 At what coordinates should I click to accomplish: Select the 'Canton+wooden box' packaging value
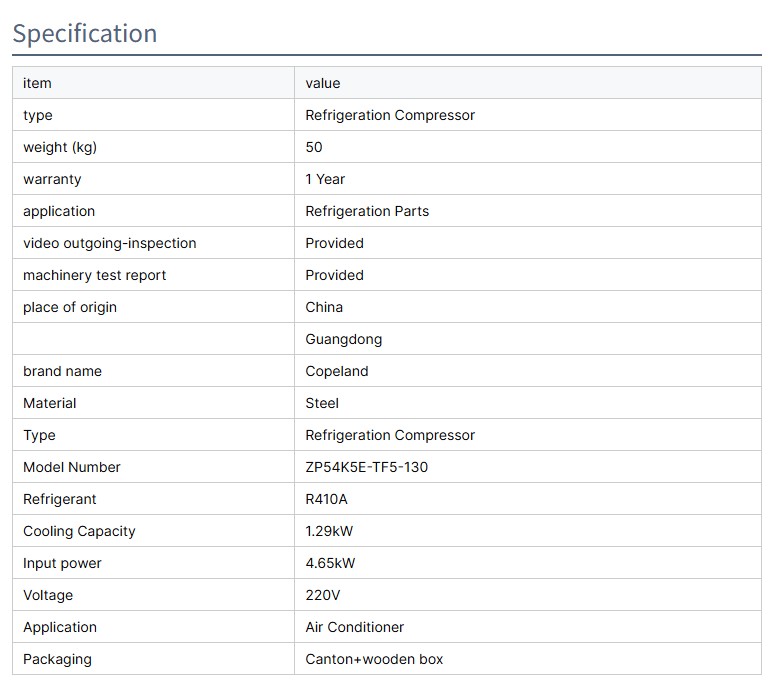[x=374, y=659]
